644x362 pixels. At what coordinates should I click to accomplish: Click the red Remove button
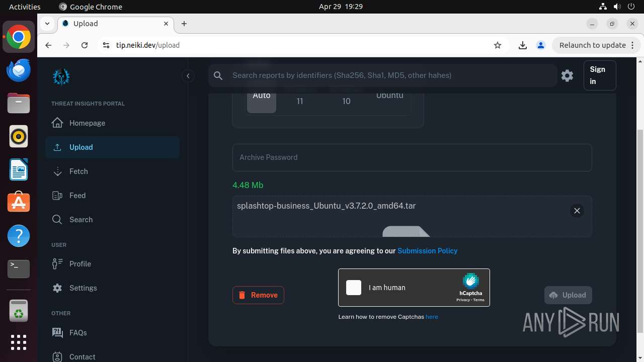click(x=258, y=295)
